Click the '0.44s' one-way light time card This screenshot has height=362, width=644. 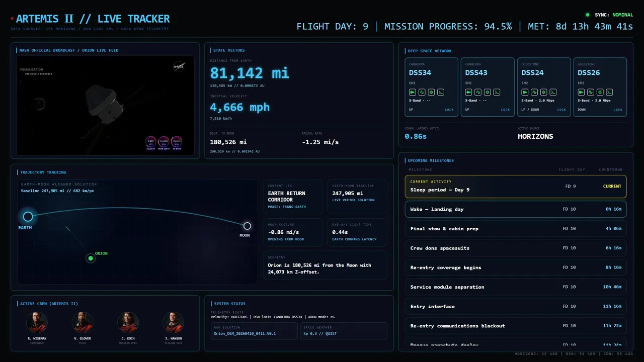pos(357,232)
